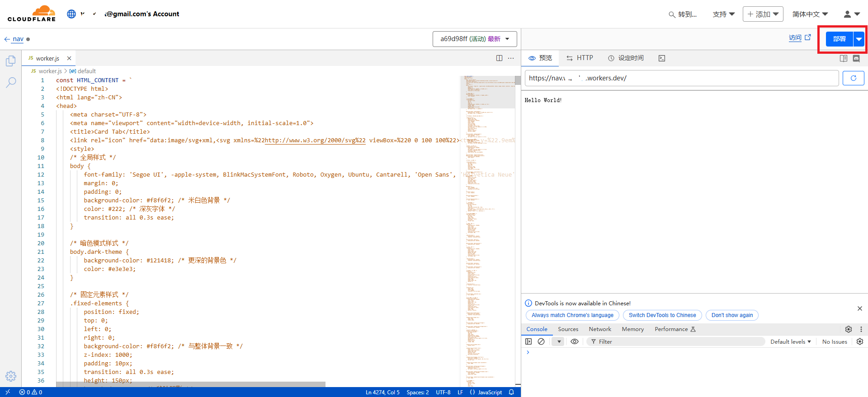Open the Explorer files icon in sidebar
The image size is (868, 397).
[11, 61]
